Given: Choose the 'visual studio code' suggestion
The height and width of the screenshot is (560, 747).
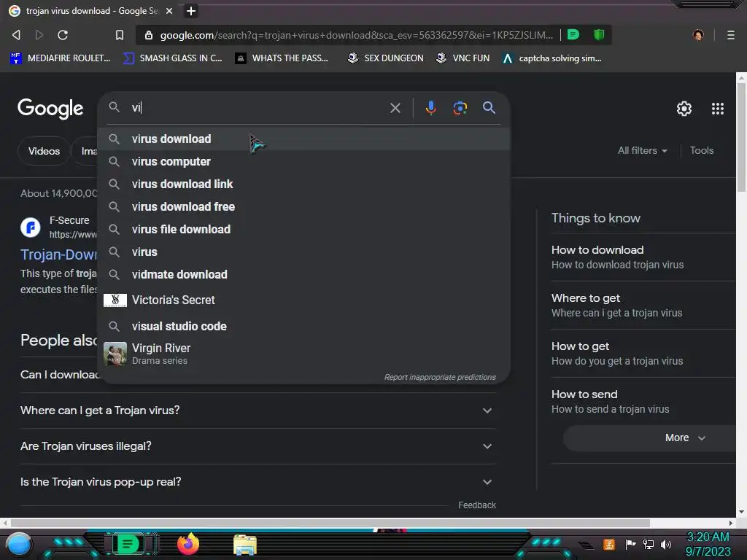Looking at the screenshot, I should [x=304, y=326].
